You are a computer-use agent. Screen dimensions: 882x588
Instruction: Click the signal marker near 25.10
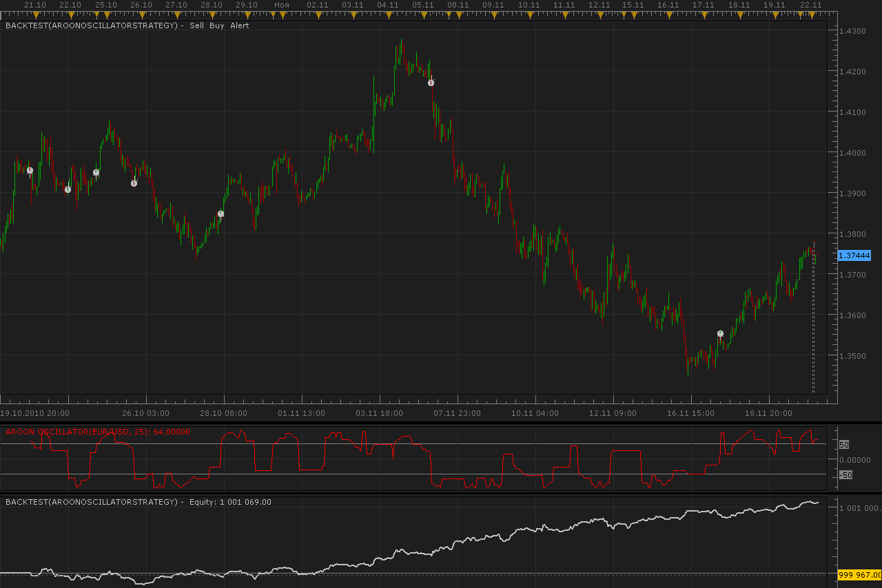(96, 173)
